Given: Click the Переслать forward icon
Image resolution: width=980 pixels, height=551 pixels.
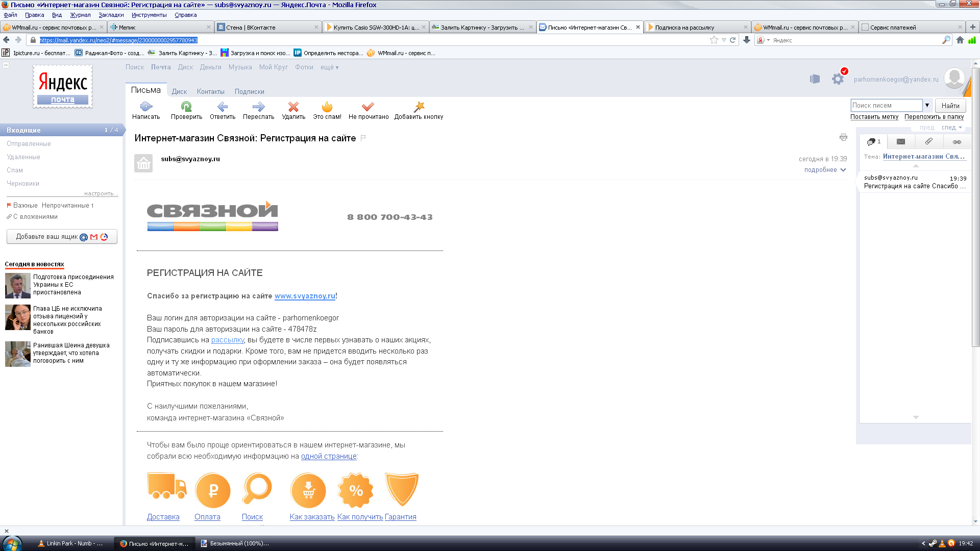Looking at the screenshot, I should 258,107.
